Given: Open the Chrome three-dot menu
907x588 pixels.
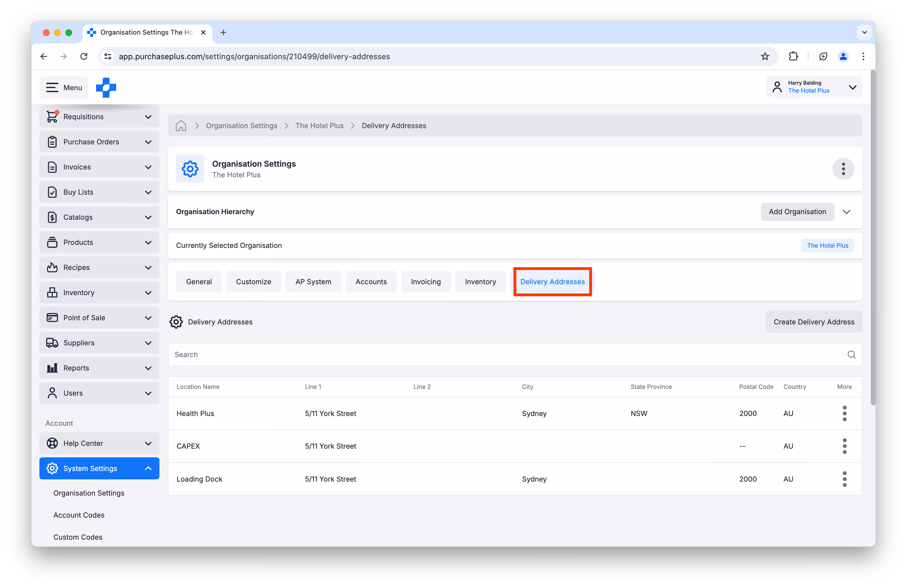Looking at the screenshot, I should click(x=863, y=56).
